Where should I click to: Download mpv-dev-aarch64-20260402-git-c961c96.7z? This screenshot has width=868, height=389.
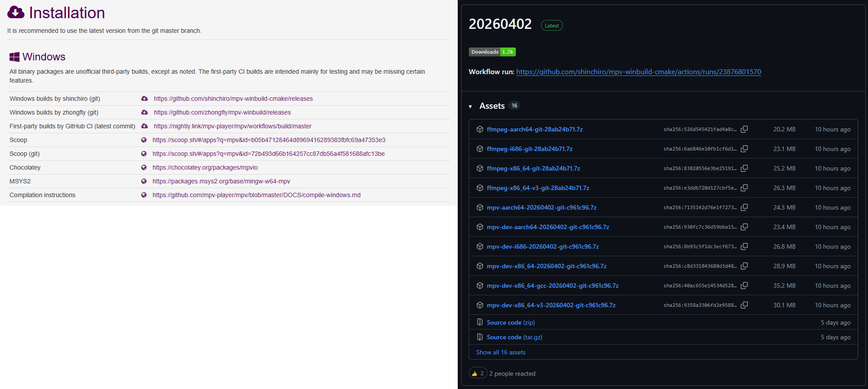(x=548, y=227)
